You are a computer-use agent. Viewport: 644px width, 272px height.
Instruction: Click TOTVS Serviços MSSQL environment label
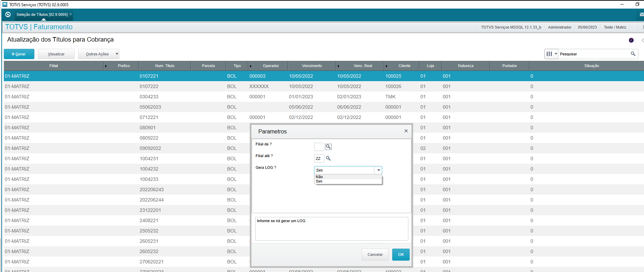511,27
